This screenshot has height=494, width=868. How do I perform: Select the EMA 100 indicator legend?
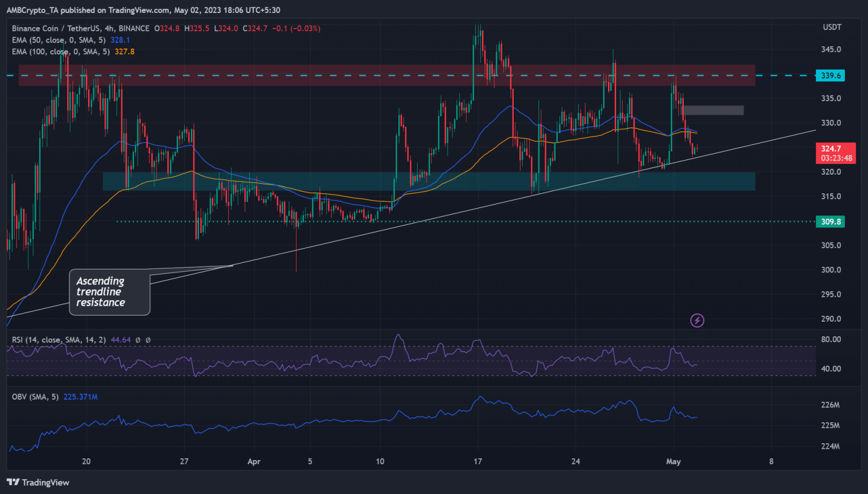coord(59,51)
